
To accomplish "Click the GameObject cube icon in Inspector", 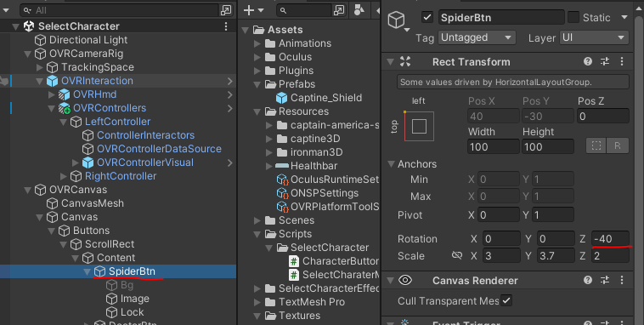I will (x=397, y=20).
